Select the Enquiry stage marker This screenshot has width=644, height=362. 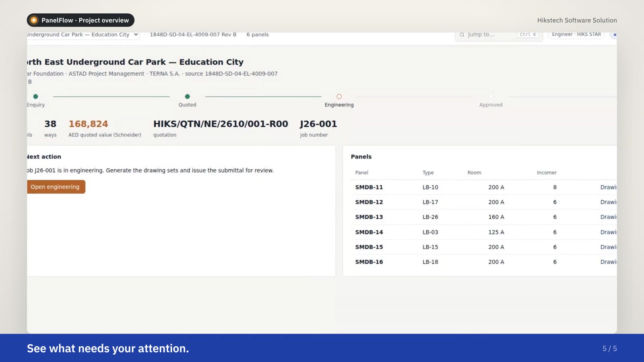[x=36, y=97]
